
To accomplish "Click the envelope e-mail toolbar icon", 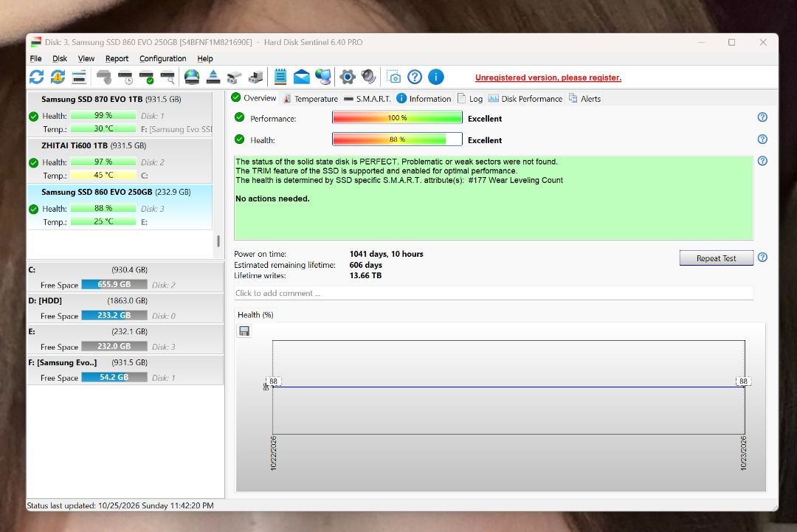I will [x=301, y=77].
